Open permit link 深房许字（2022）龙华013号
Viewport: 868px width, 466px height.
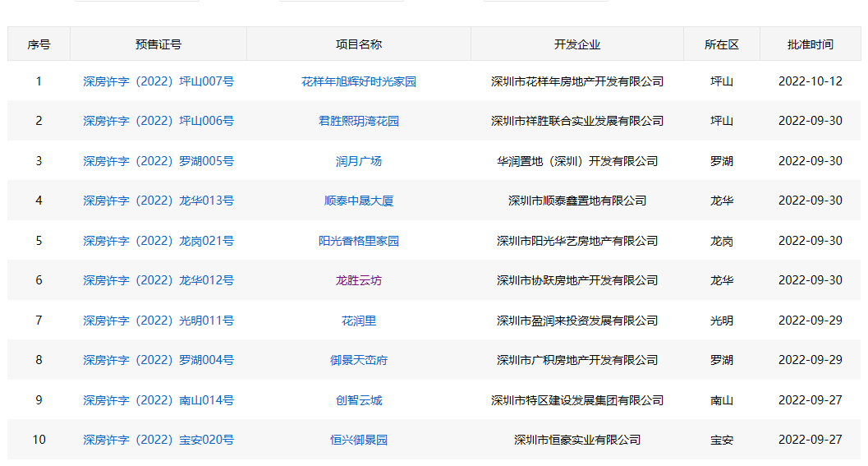158,201
